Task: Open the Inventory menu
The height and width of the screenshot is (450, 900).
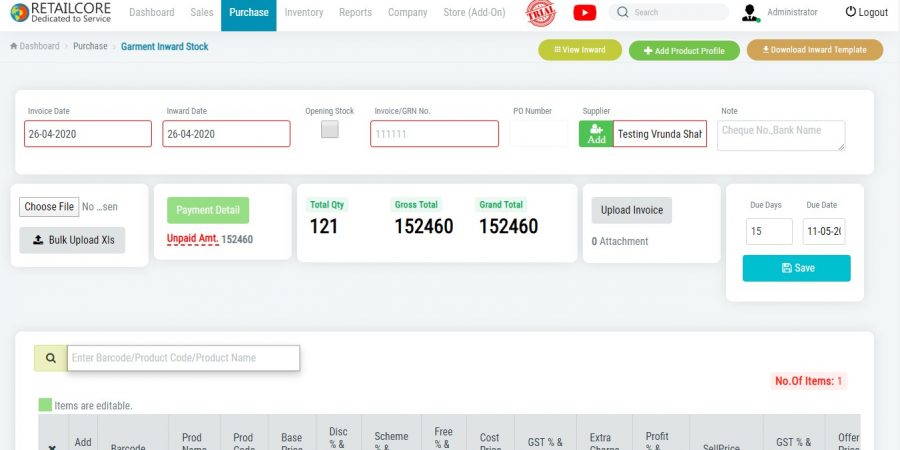Action: coord(304,12)
